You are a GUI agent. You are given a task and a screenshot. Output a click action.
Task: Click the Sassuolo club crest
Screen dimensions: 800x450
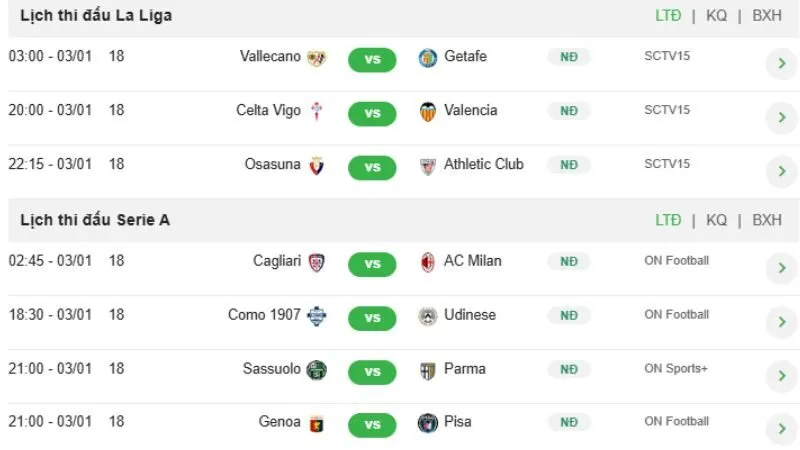coord(317,370)
